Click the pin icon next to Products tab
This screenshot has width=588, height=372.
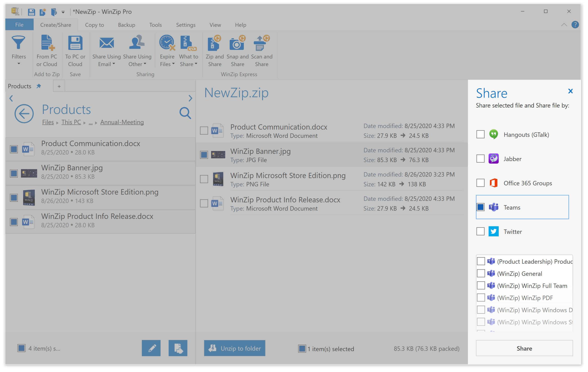39,86
